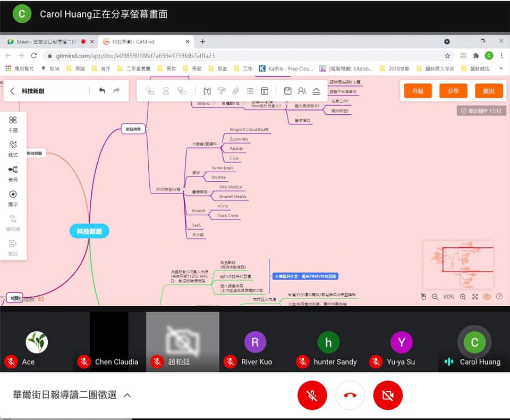Open the layout template icon in toolbar
This screenshot has height=420, width=510.
pyautogui.click(x=265, y=91)
